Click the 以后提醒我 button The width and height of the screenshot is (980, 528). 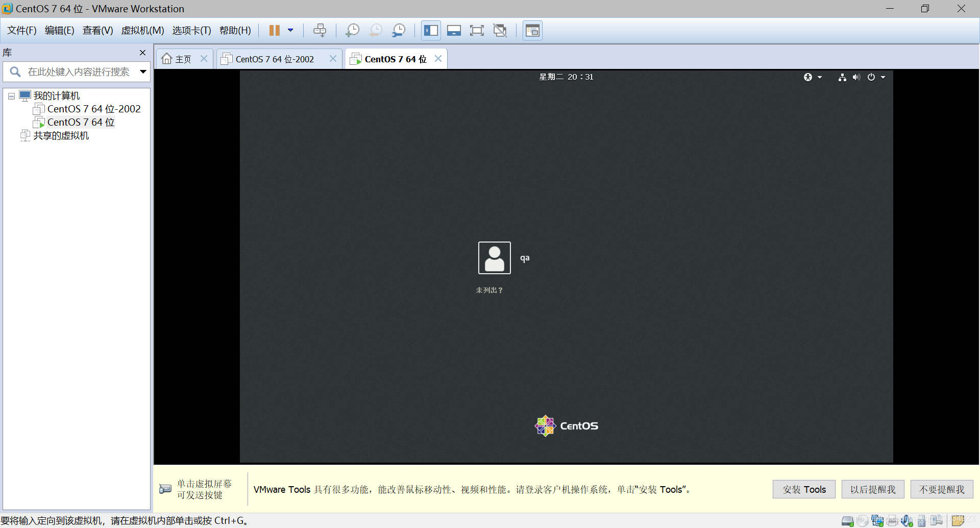(873, 489)
